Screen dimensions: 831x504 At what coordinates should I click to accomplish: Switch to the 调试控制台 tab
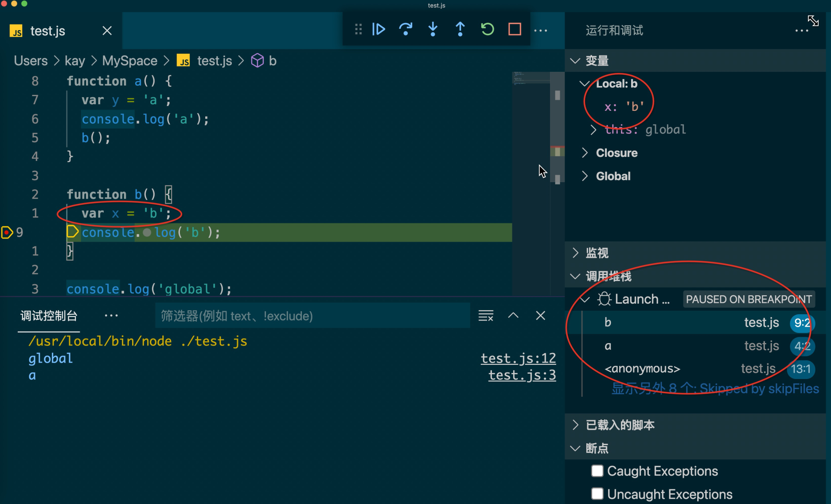49,316
